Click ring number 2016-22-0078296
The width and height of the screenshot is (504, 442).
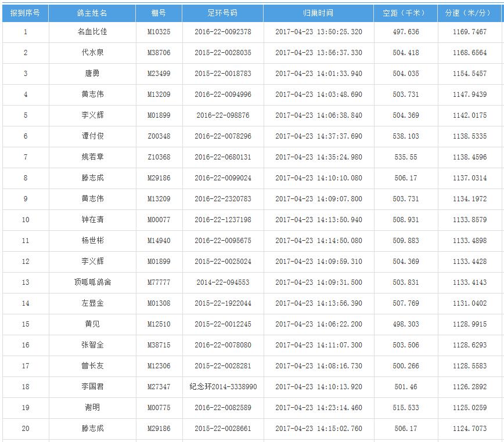click(x=222, y=136)
